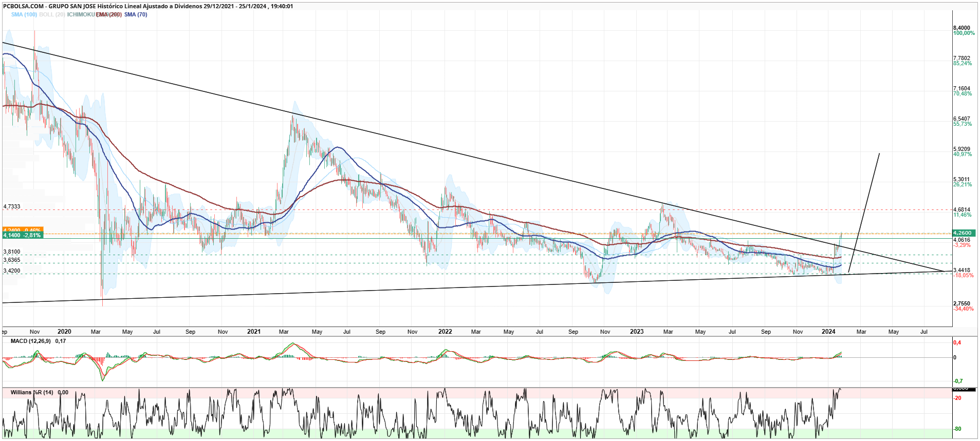Click the 'Willians %R (14) 0,00' panel label
This screenshot has width=980, height=441.
(x=40, y=393)
